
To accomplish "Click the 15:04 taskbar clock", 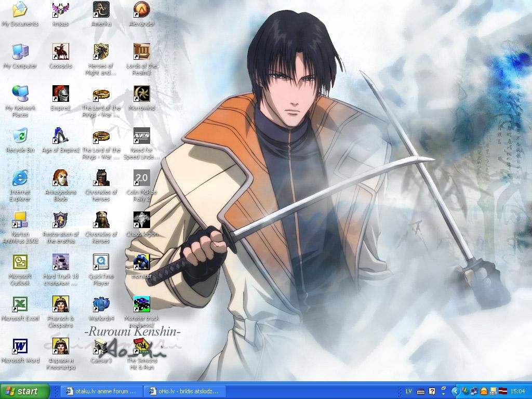I will [x=517, y=392].
